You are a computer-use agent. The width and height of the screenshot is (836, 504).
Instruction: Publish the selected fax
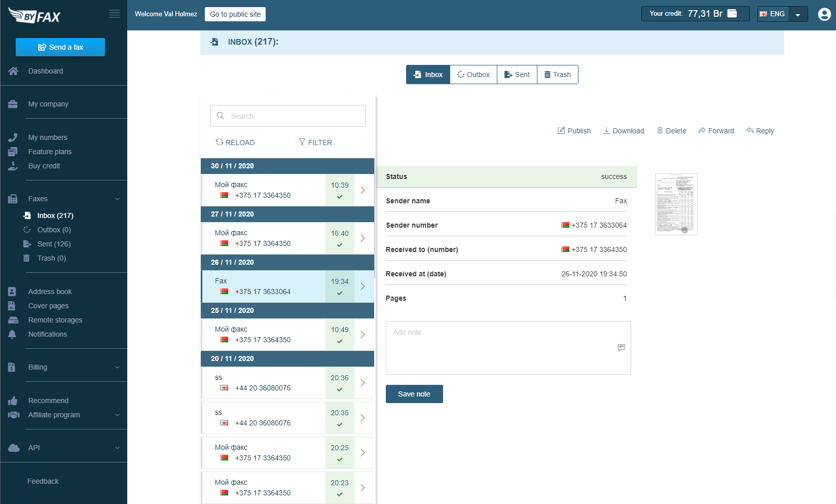coord(574,131)
